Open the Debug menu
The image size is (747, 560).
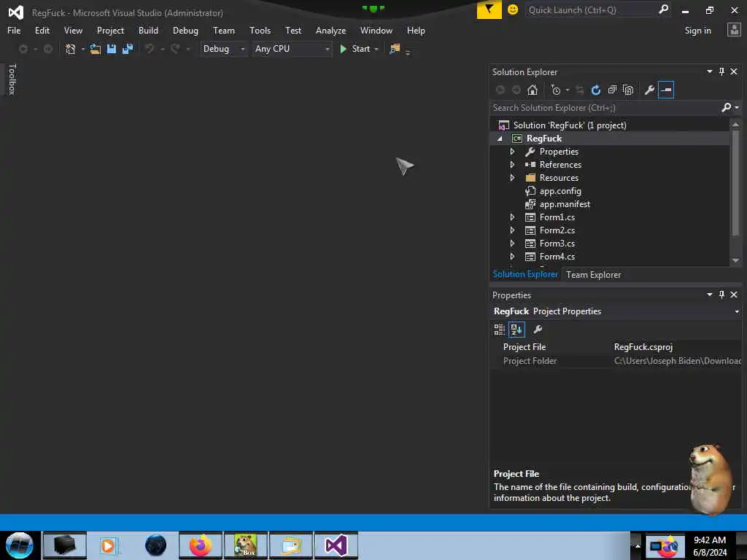(185, 31)
